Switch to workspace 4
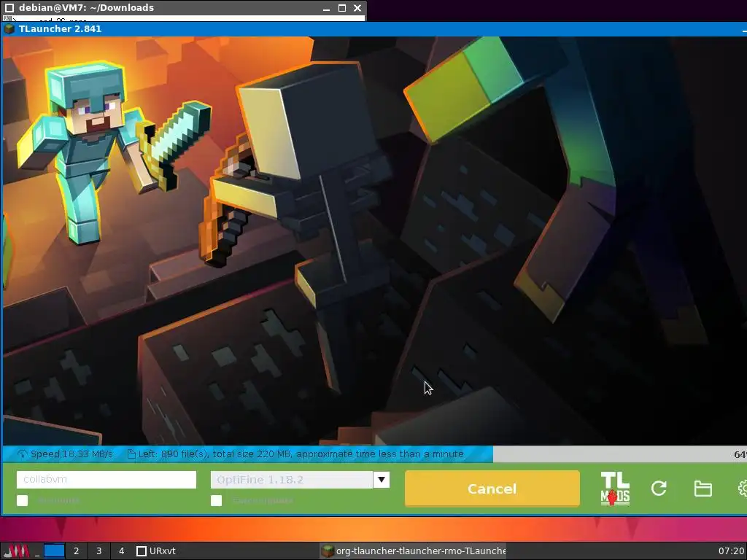The width and height of the screenshot is (747, 560). pyautogui.click(x=121, y=551)
